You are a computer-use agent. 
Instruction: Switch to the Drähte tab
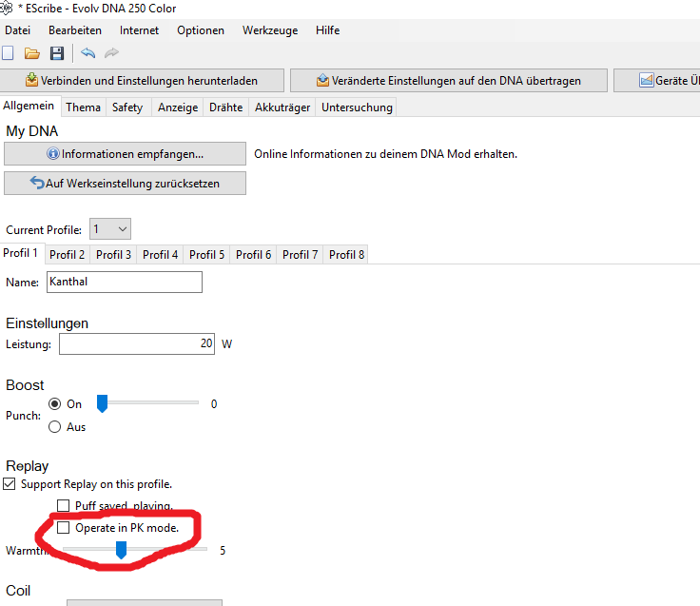pos(226,108)
